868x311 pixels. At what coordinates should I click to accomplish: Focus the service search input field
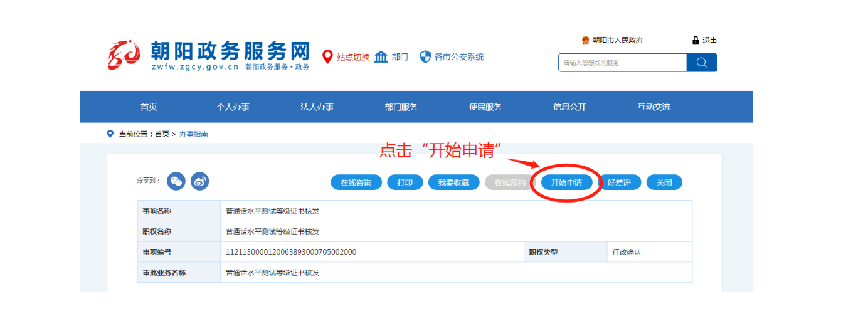point(622,63)
